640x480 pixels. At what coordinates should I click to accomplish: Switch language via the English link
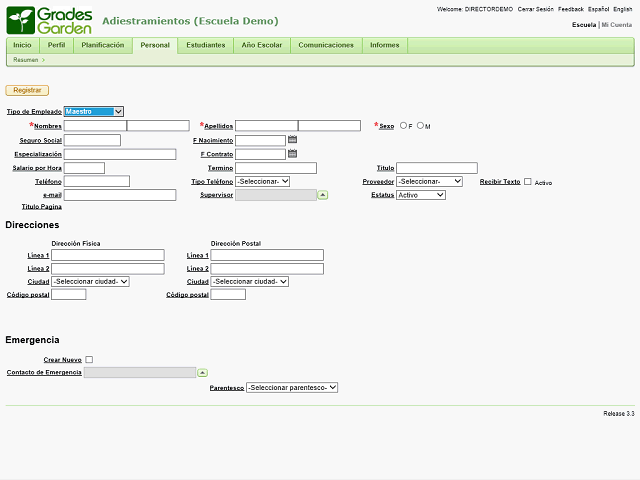tap(623, 9)
